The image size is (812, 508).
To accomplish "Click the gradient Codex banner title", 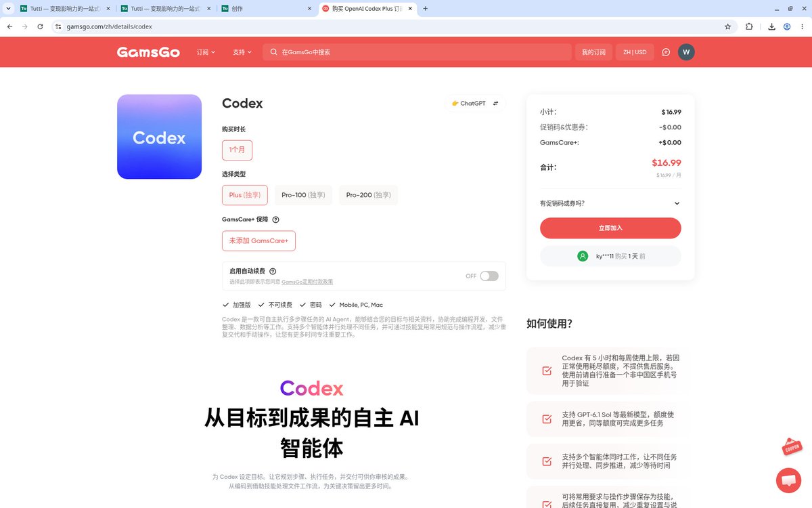I will pyautogui.click(x=311, y=388).
